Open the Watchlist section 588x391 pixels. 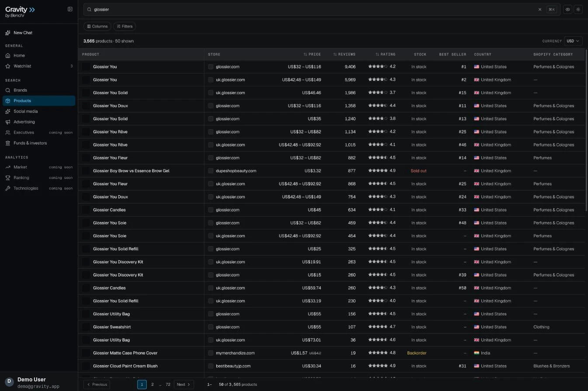coord(39,66)
